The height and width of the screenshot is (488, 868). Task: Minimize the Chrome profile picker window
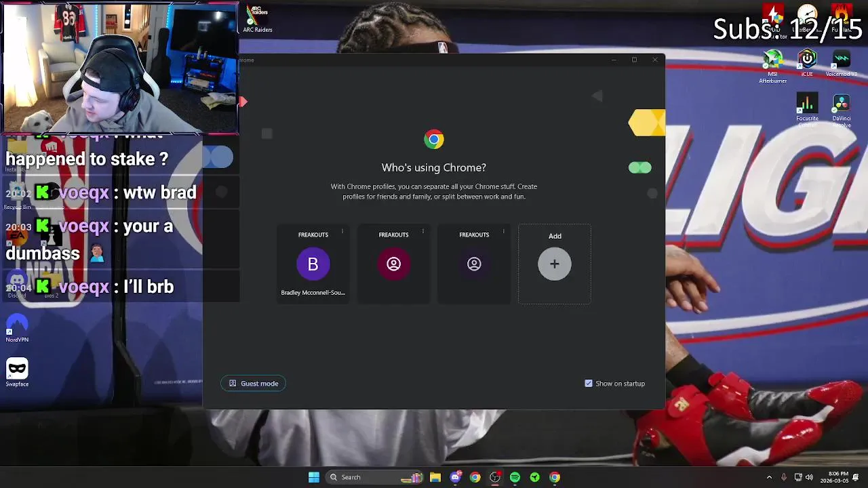614,60
